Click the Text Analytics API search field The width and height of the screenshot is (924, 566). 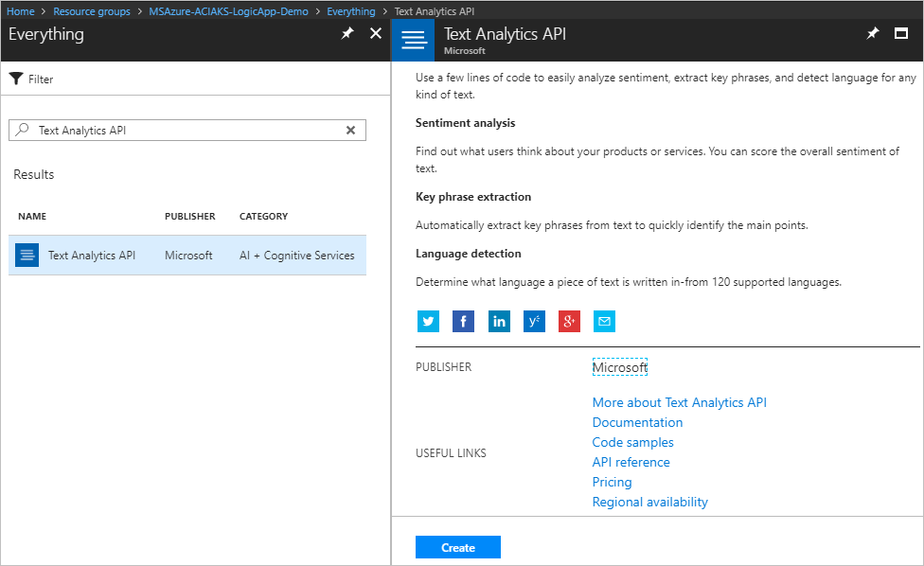pos(187,131)
